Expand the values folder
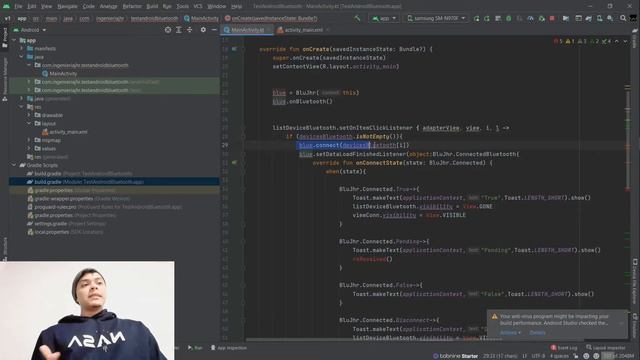The height and width of the screenshot is (360, 640). (x=29, y=149)
